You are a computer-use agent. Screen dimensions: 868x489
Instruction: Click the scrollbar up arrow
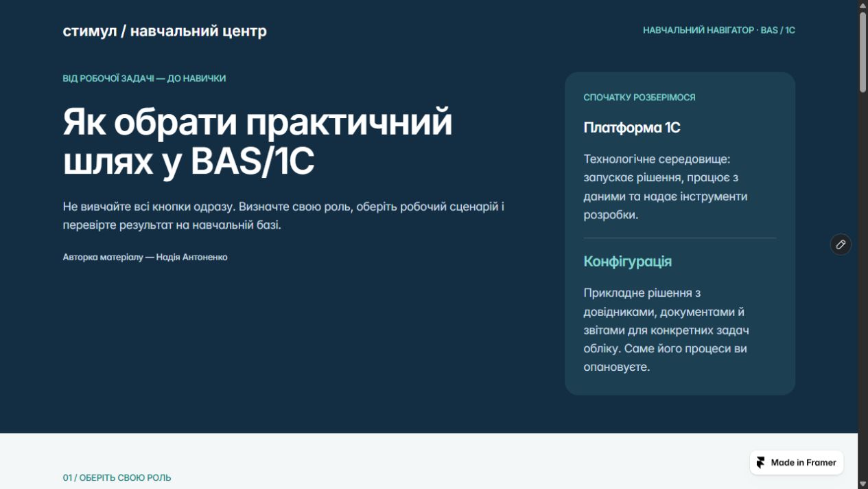coord(863,5)
